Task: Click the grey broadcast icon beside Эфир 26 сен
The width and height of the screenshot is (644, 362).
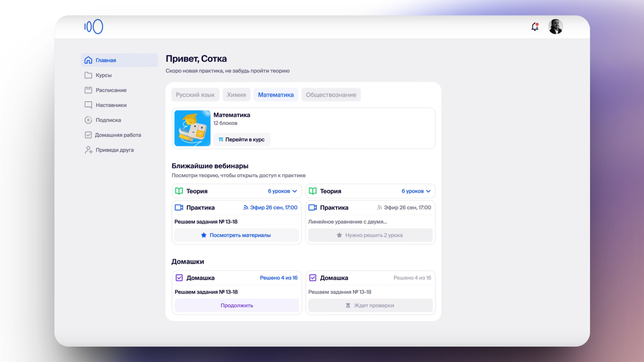Action: 379,207
